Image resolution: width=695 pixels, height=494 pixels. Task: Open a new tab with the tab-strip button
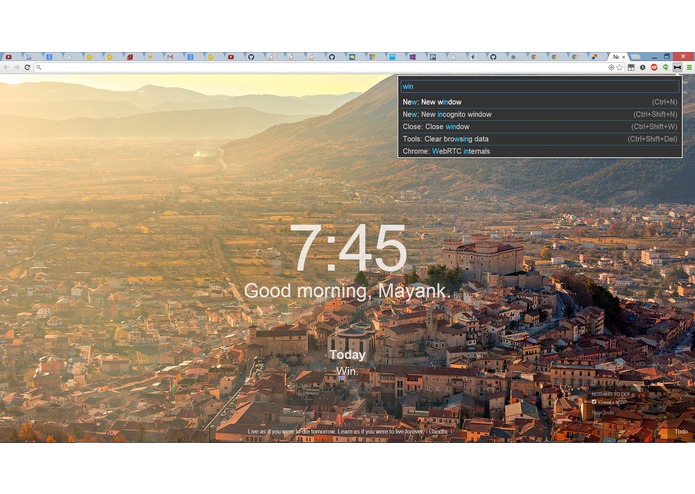click(x=635, y=57)
